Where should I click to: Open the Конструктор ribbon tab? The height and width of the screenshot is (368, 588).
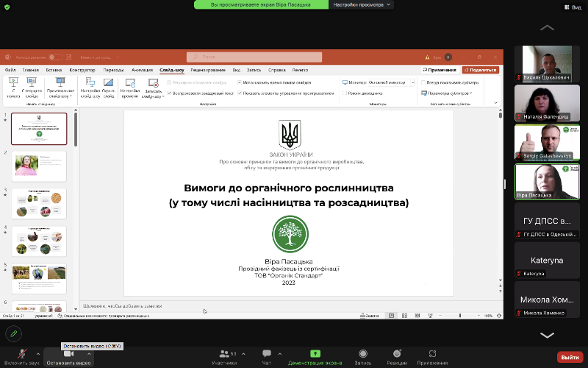[82, 70]
